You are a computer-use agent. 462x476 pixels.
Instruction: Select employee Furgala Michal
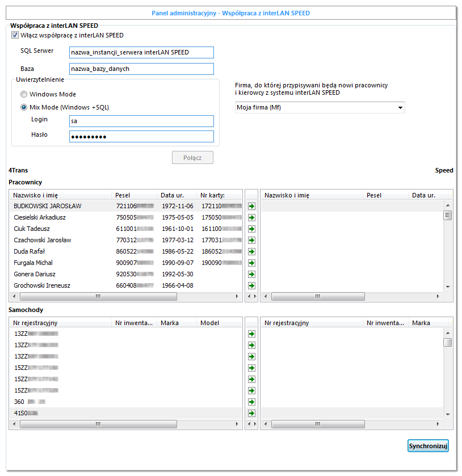(126, 263)
